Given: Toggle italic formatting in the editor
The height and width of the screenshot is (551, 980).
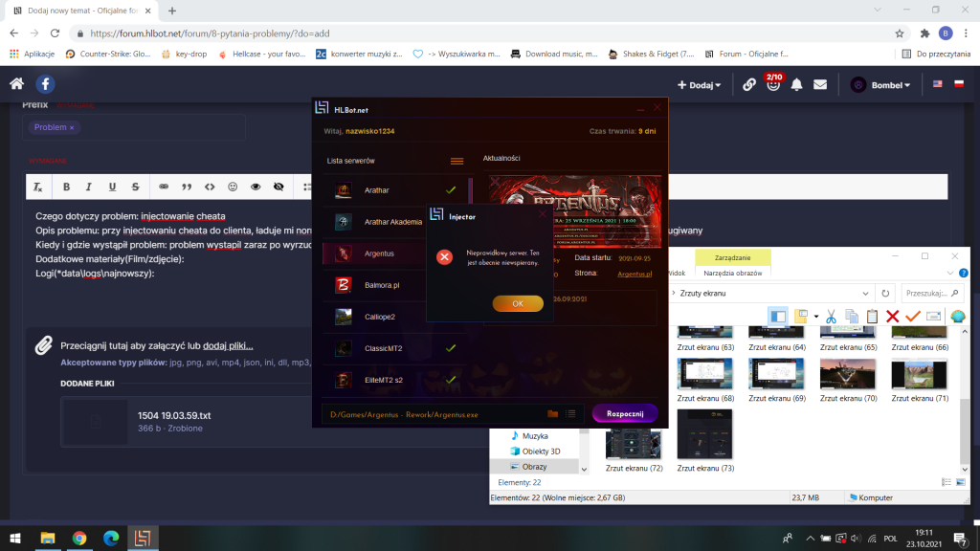Looking at the screenshot, I should point(89,187).
